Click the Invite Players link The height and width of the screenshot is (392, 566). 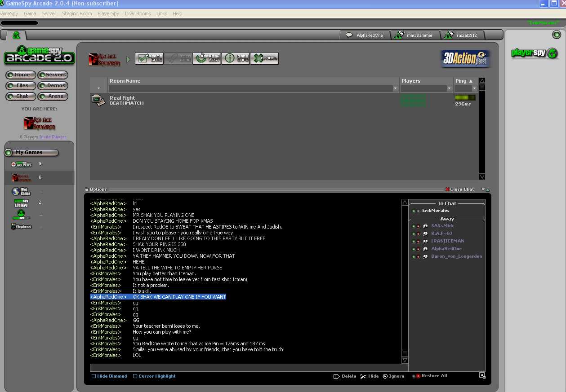point(53,137)
